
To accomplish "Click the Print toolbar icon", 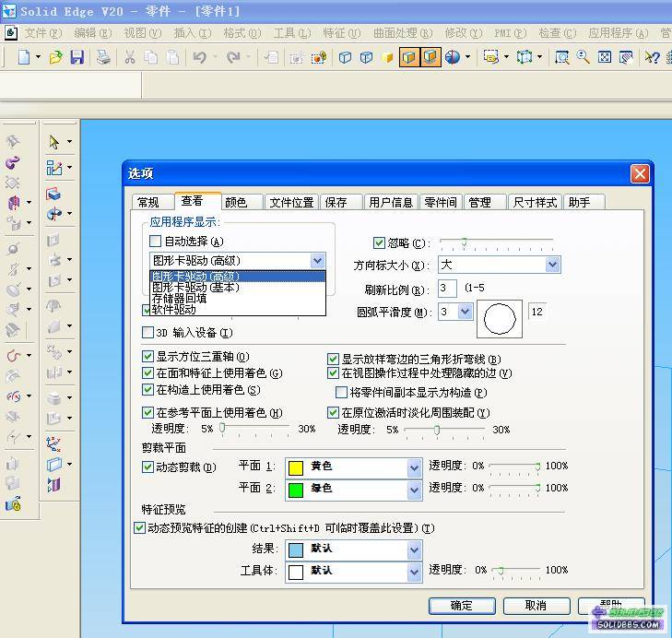I will point(103,57).
